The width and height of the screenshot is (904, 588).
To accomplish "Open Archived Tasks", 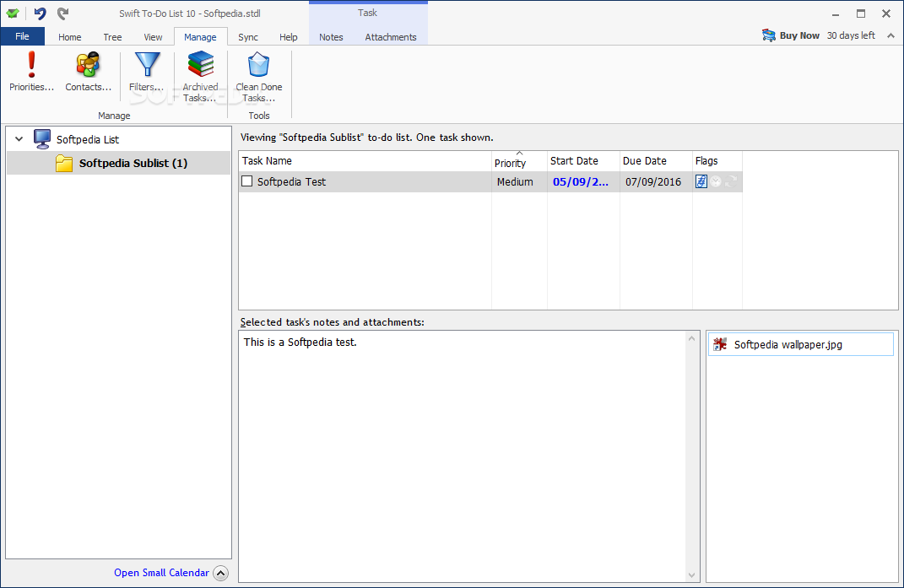I will [x=200, y=78].
